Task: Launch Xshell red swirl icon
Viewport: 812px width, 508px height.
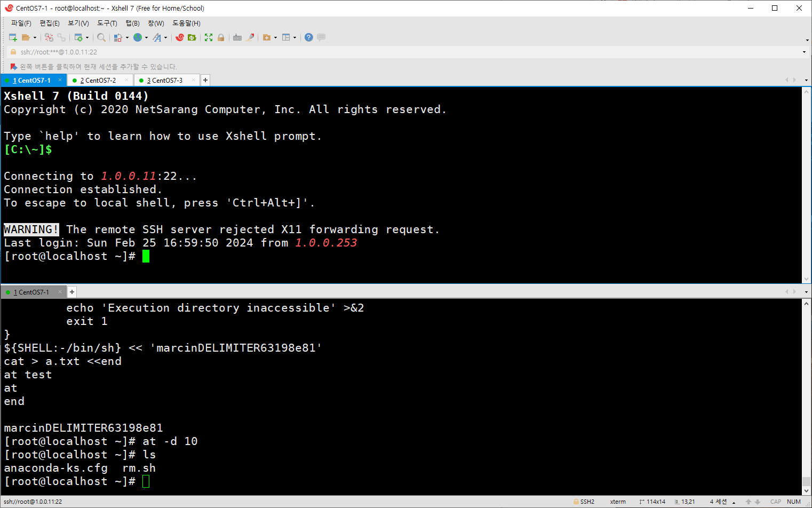Action: 180,37
